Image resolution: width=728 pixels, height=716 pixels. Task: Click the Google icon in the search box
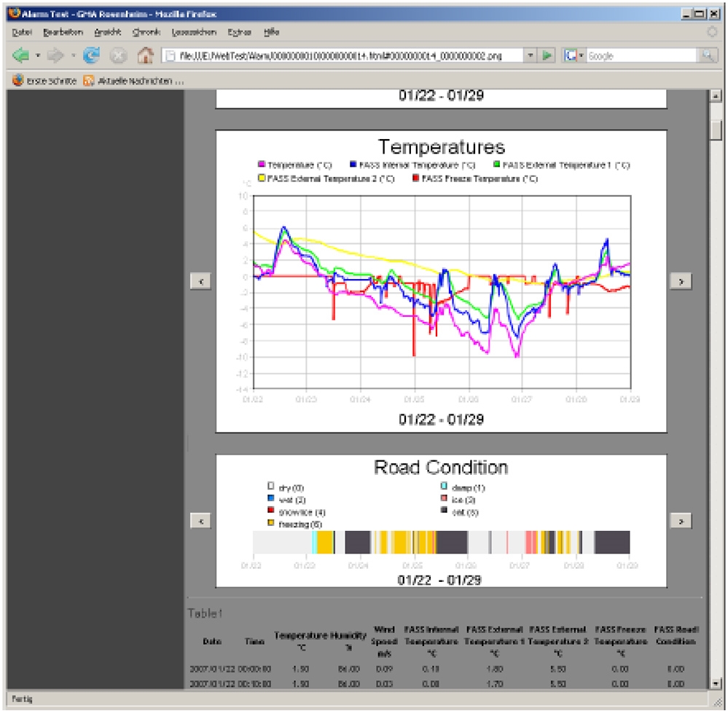569,55
